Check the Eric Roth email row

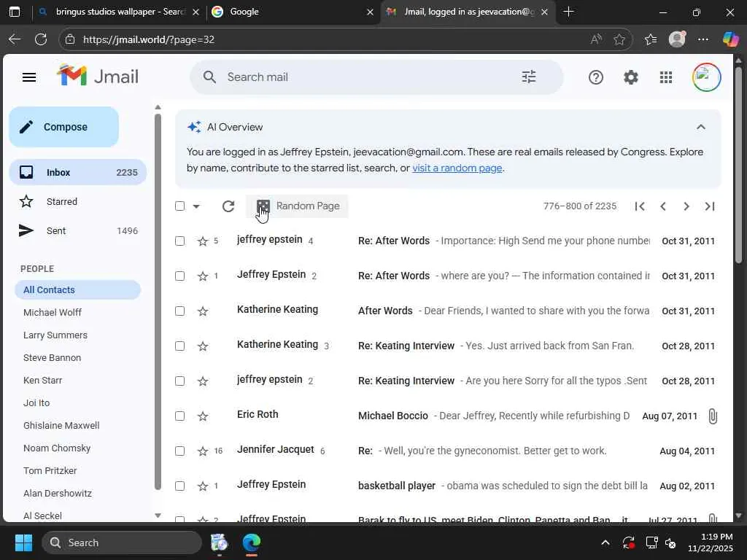(179, 416)
